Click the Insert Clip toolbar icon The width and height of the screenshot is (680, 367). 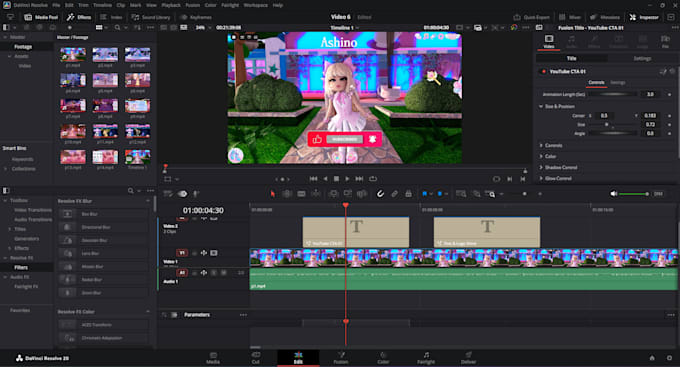click(x=333, y=194)
